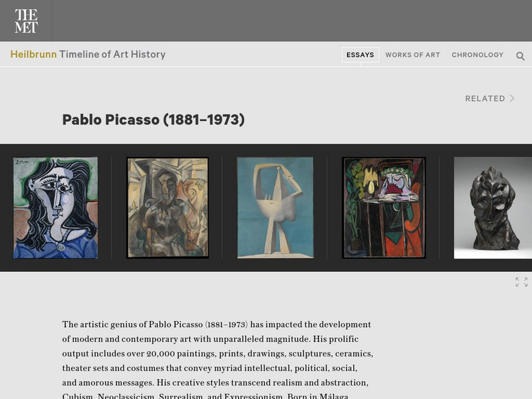This screenshot has height=399, width=532.
Task: Open the search magnifier icon
Action: 520,56
